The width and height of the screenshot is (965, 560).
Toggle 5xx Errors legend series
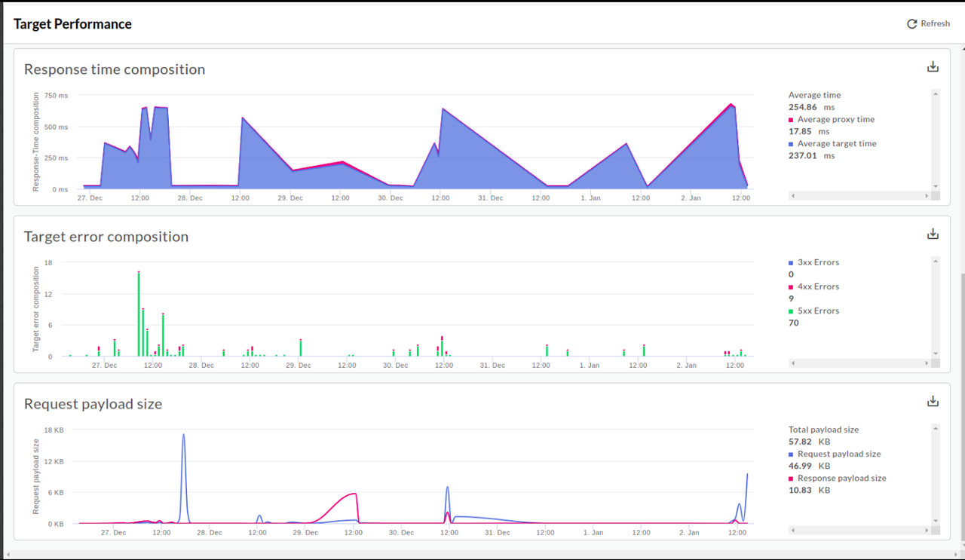813,311
